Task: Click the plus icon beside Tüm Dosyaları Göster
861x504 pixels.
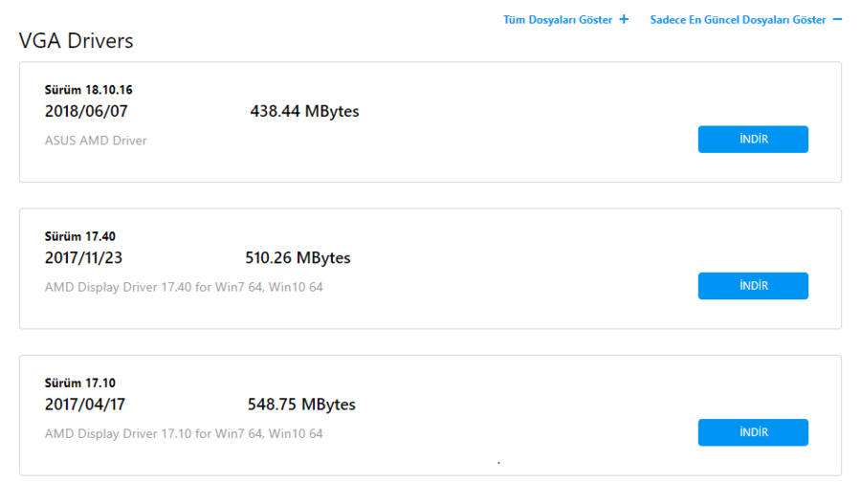Action: [x=624, y=19]
